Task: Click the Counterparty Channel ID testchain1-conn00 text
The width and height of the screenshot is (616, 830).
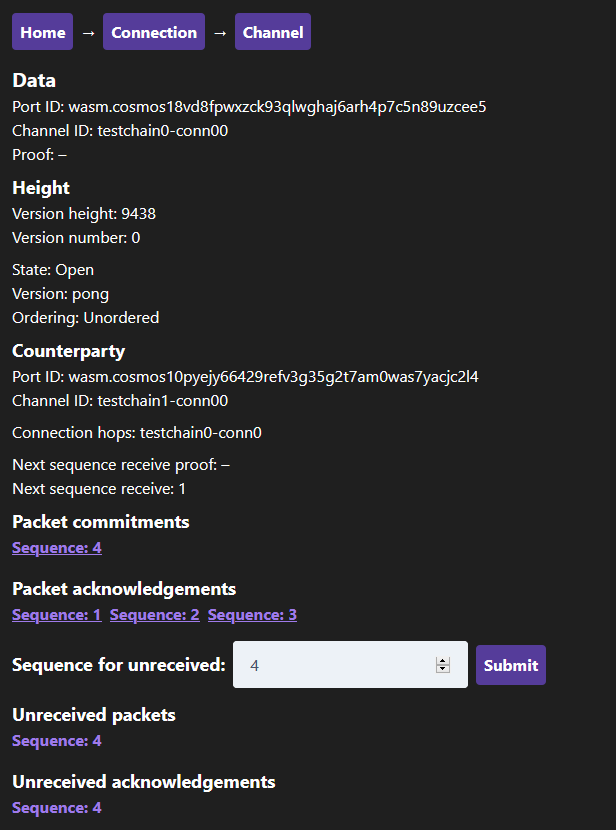Action: (162, 401)
